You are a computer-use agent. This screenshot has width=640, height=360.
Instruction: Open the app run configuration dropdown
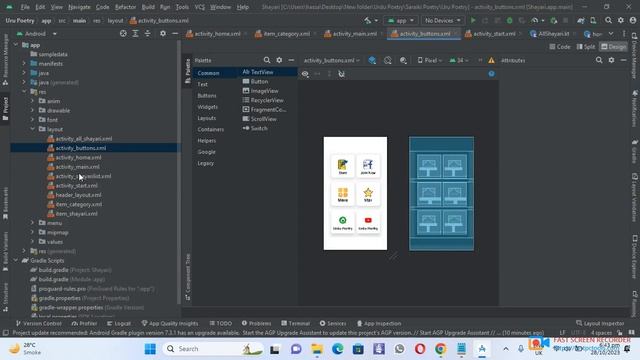click(x=401, y=20)
